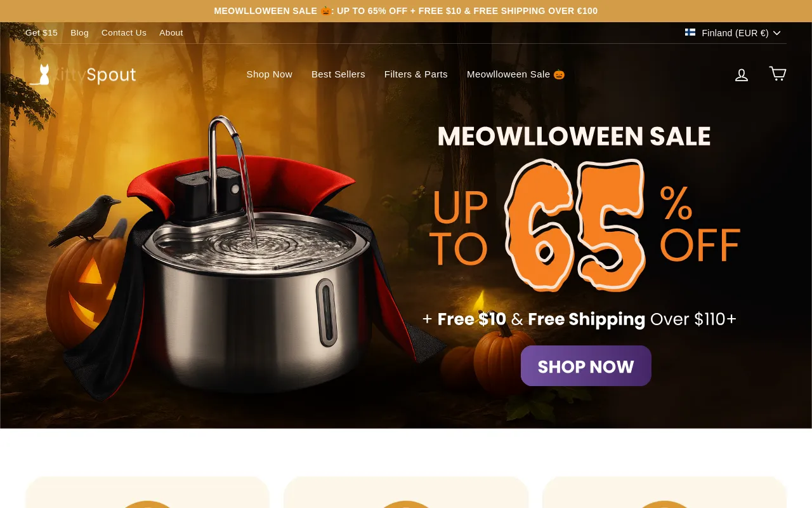
Task: Select Meowlloween Sale pumpkin menu item
Action: coord(516,74)
